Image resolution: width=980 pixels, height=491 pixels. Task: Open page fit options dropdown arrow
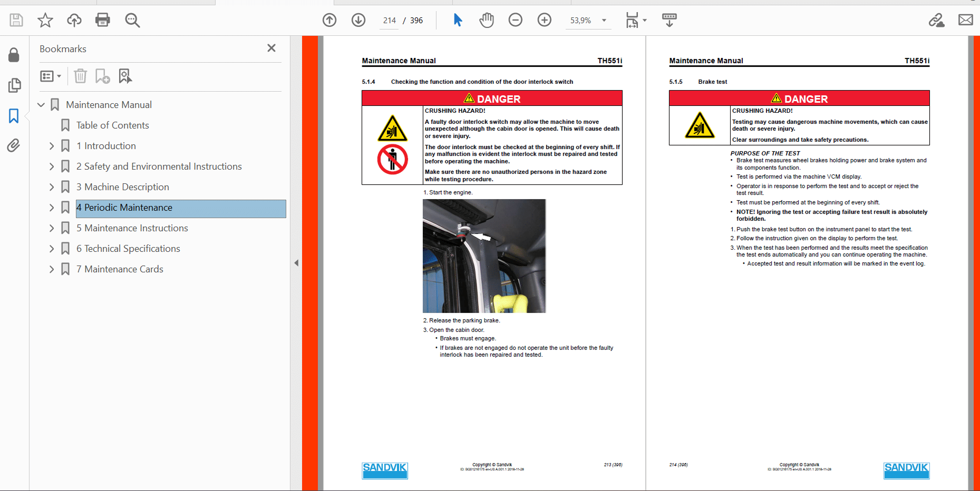point(645,21)
